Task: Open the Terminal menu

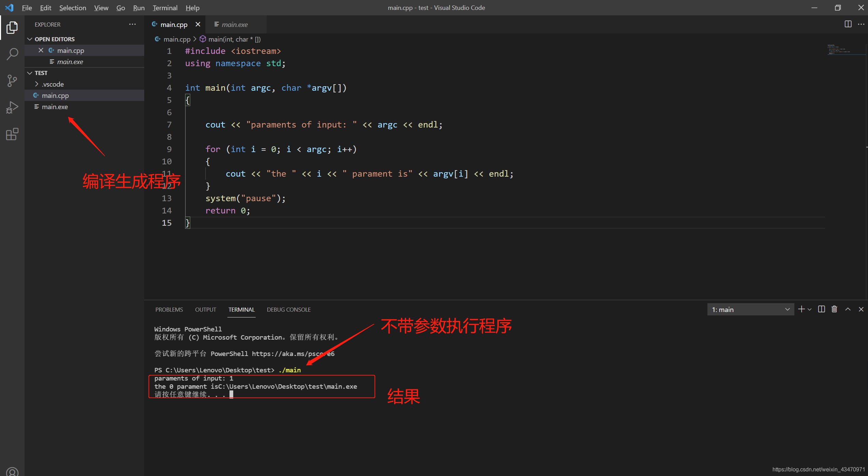Action: coord(165,8)
